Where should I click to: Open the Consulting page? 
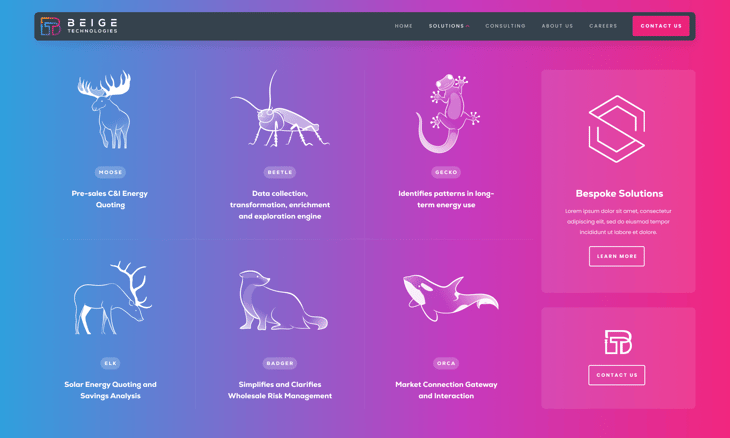[505, 26]
